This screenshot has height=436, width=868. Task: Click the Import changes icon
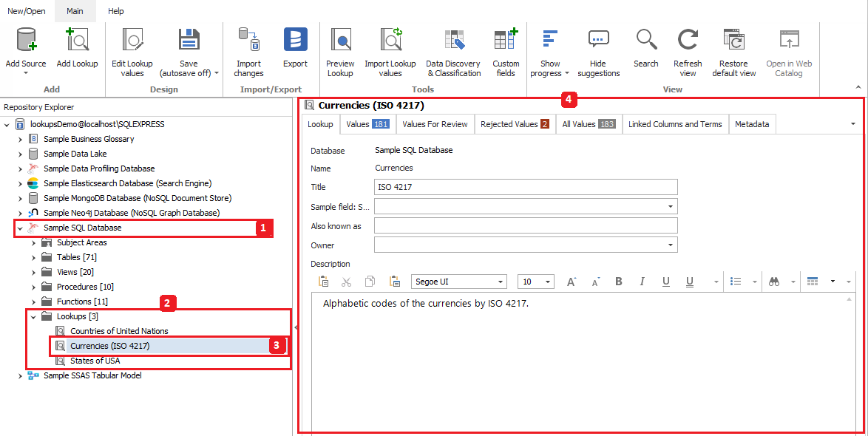click(x=248, y=41)
